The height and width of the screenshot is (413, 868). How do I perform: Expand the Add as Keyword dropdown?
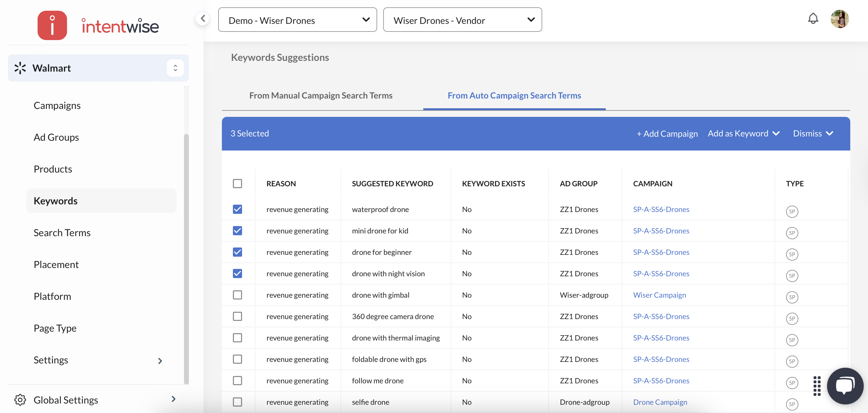[743, 133]
